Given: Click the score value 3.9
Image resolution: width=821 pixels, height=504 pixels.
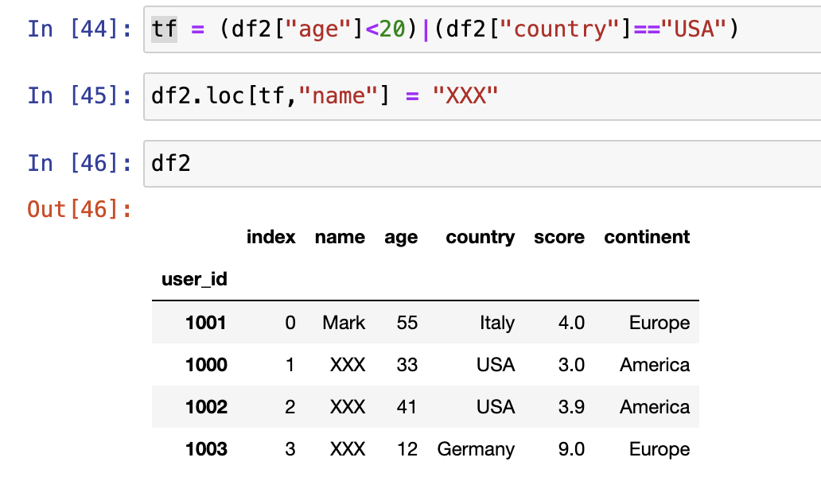Looking at the screenshot, I should click(x=571, y=407).
